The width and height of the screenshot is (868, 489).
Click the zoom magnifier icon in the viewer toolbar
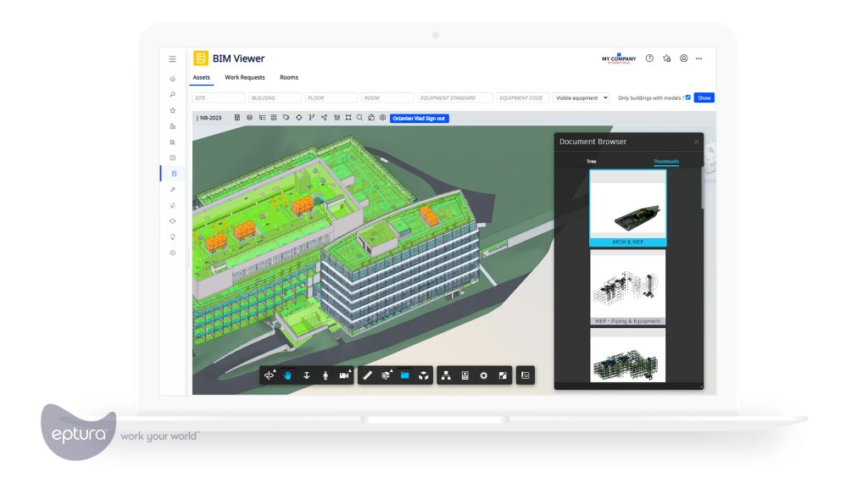click(359, 118)
